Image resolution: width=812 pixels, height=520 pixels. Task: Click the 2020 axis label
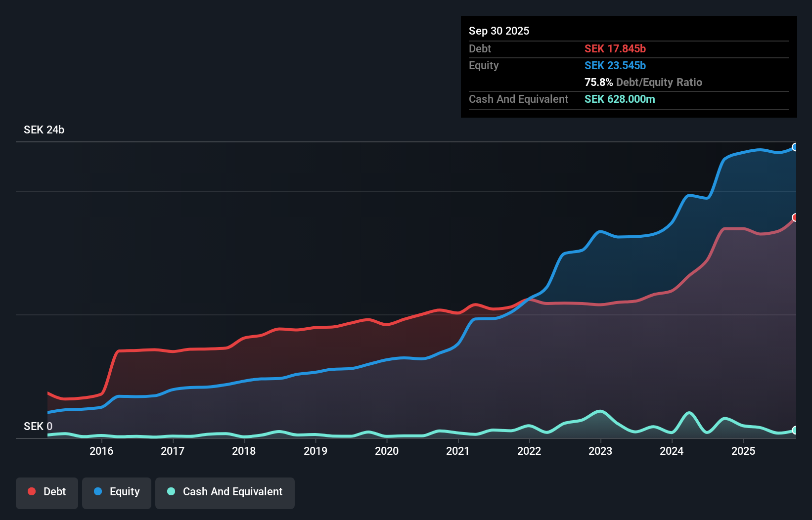[387, 451]
